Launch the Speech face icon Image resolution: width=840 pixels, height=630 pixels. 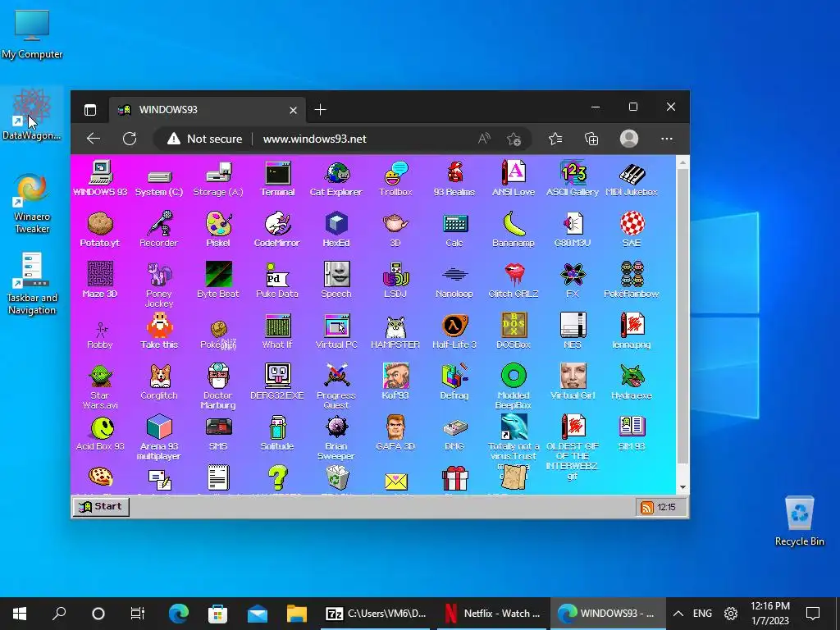point(336,280)
